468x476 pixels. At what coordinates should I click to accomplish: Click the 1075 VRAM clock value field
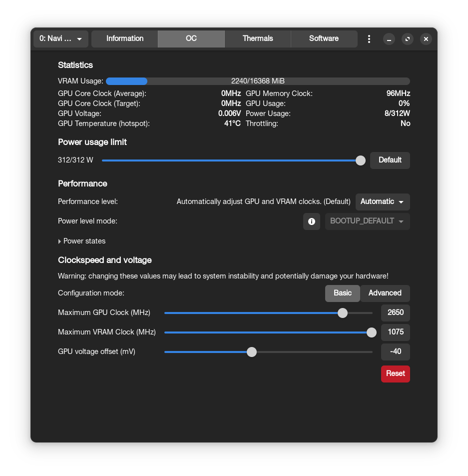[395, 332]
